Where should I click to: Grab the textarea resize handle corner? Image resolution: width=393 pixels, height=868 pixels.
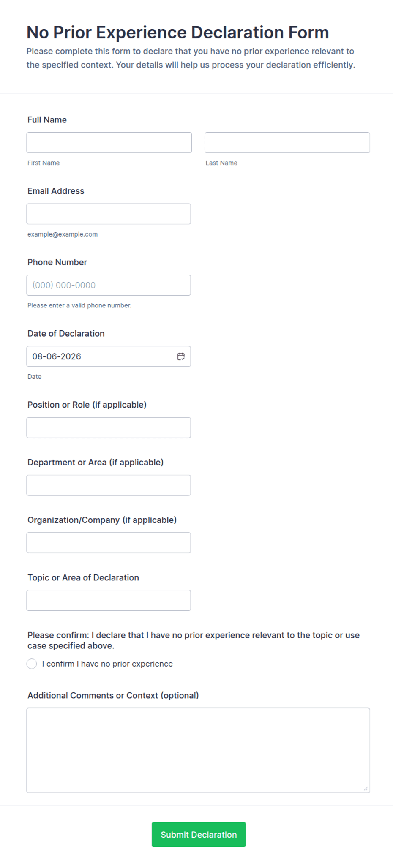coord(366,789)
